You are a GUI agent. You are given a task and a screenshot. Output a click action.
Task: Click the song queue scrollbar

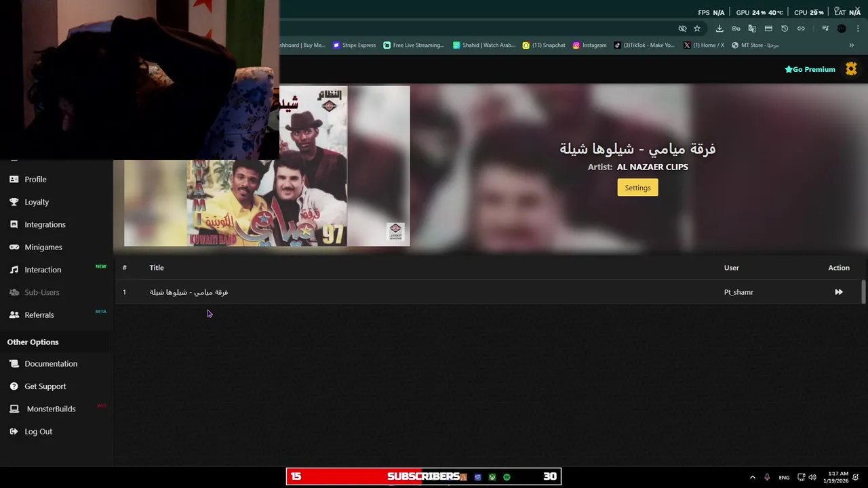[x=863, y=292]
